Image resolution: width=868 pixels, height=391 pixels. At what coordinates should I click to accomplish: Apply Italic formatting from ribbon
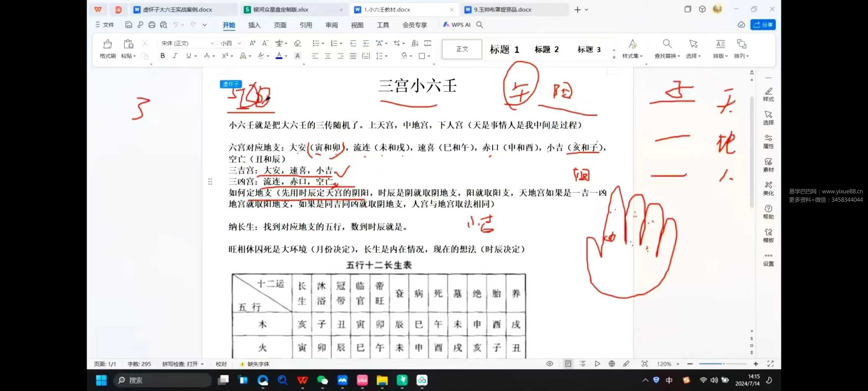pos(175,56)
